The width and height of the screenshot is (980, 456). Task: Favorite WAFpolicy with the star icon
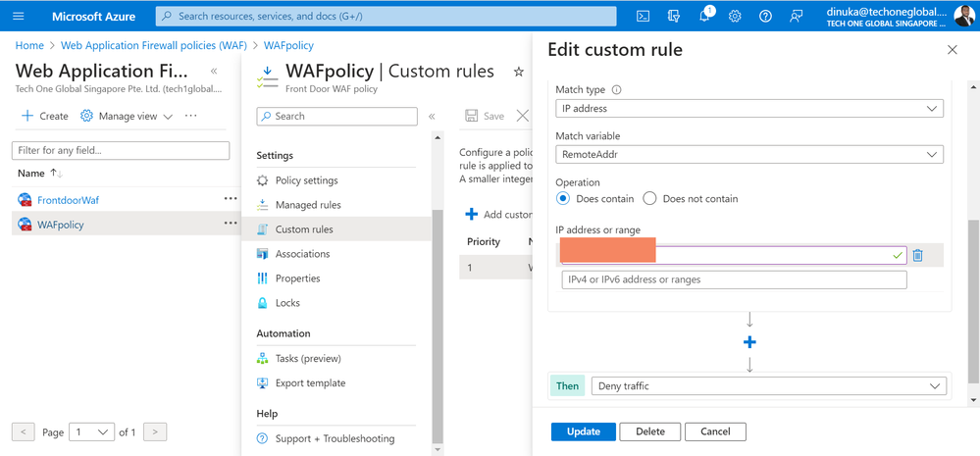pyautogui.click(x=518, y=72)
